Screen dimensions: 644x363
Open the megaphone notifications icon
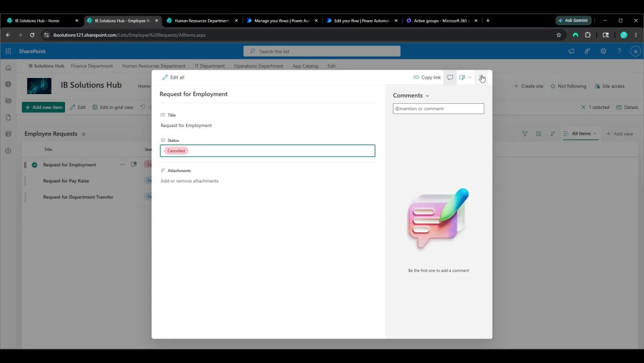[x=571, y=52]
